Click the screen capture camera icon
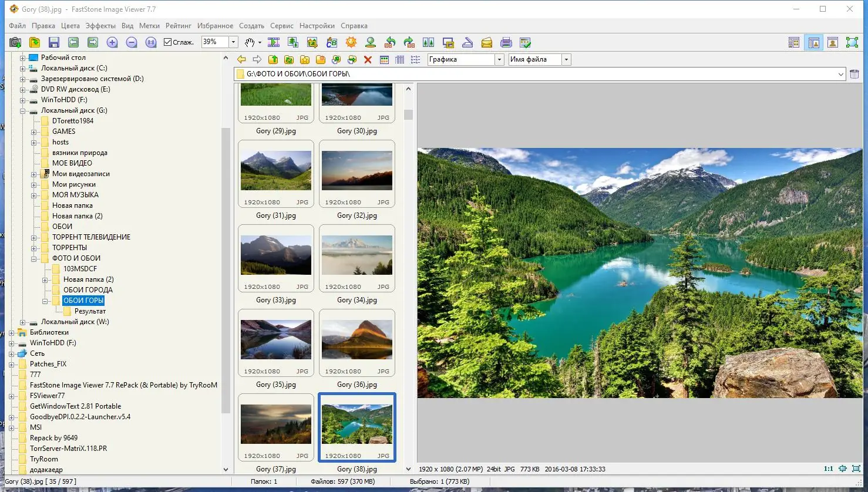This screenshot has height=492, width=868. [x=15, y=42]
